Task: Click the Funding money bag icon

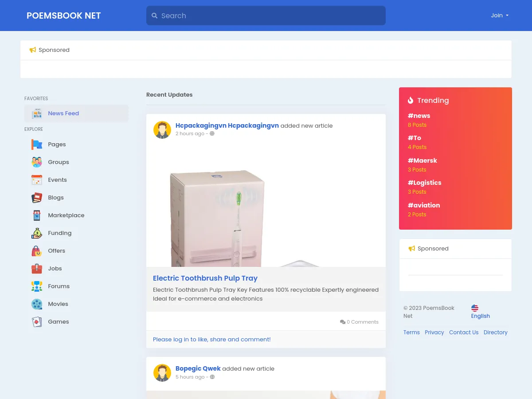Action: [37, 233]
